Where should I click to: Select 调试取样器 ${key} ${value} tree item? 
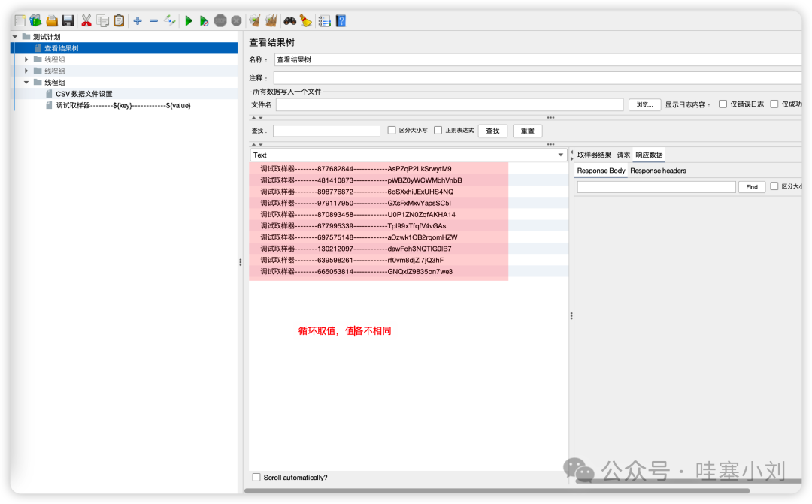(123, 106)
